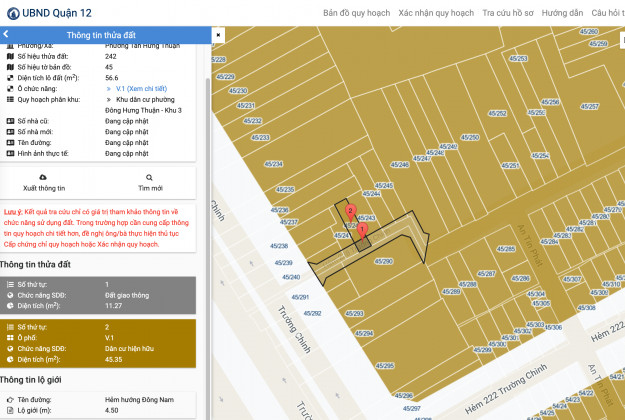The height and width of the screenshot is (420, 625).
Task: Open the Hướng dẫn menu item
Action: [x=563, y=13]
